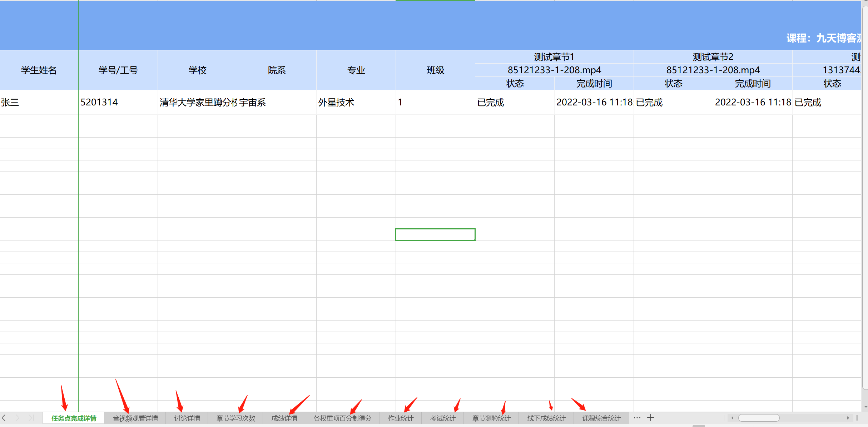Click the 学生姓名 header cell
The width and height of the screenshot is (868, 427).
coord(39,70)
